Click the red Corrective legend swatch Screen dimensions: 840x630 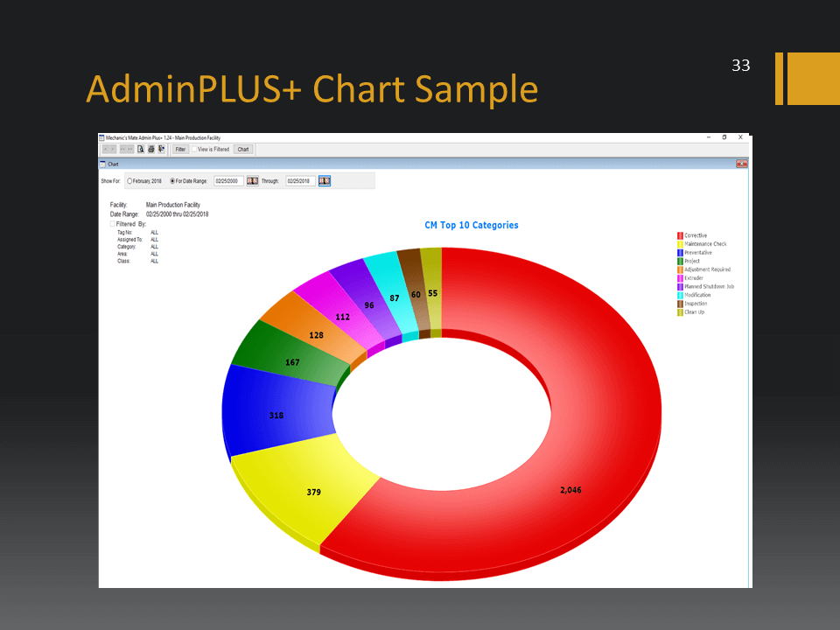coord(680,235)
